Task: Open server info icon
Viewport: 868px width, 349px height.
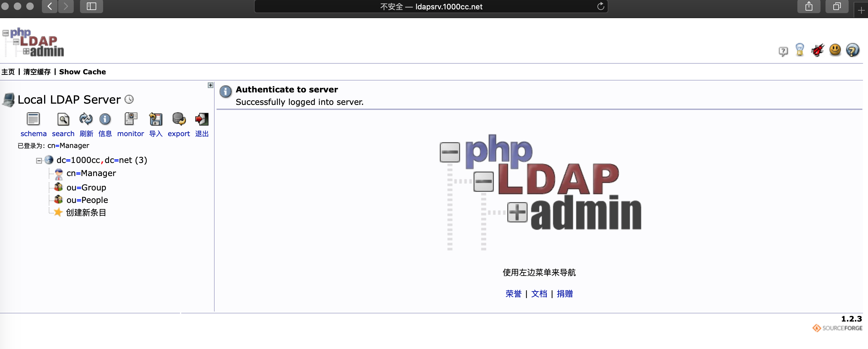Action: pyautogui.click(x=105, y=119)
